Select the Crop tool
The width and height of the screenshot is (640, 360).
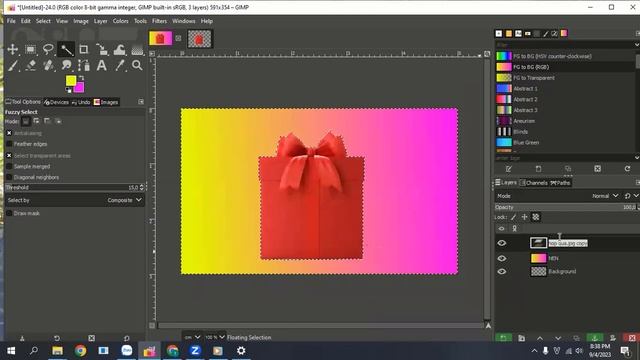point(84,49)
